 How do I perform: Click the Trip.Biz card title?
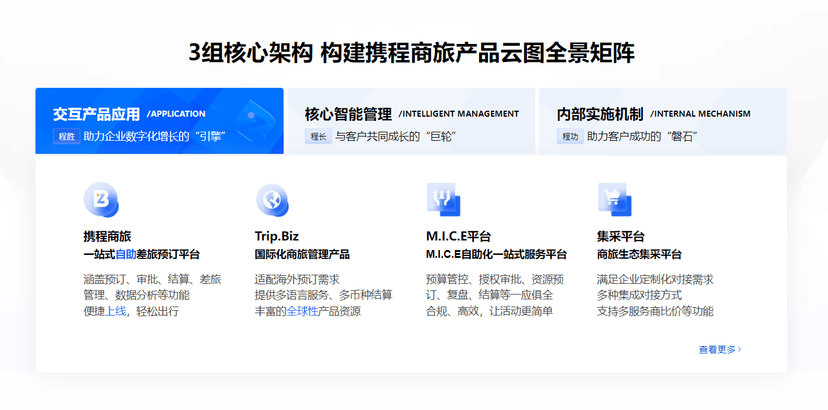(277, 236)
